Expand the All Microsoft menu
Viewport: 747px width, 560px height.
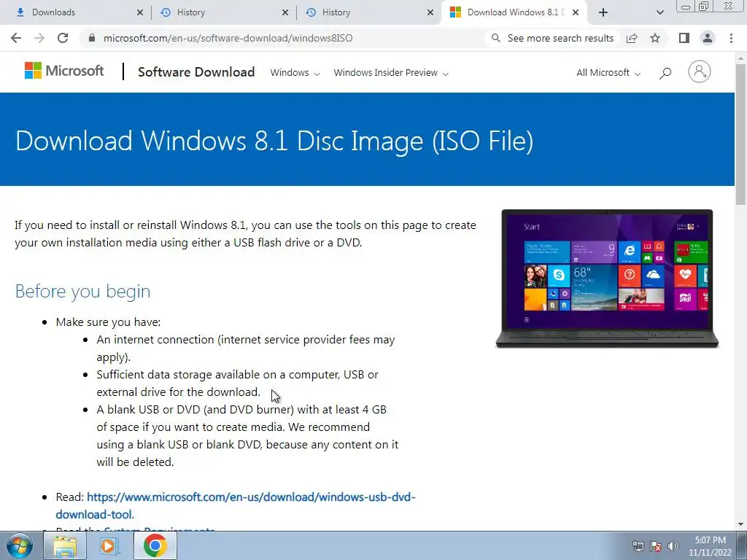608,73
